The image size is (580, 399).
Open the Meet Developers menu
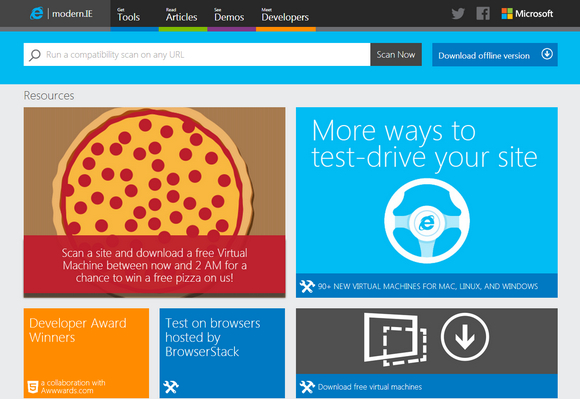point(285,15)
